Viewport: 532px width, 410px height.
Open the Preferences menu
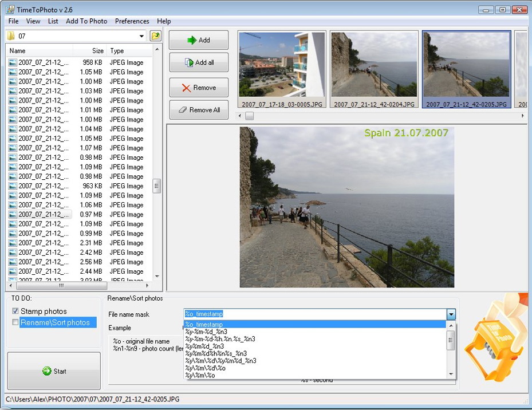click(132, 21)
